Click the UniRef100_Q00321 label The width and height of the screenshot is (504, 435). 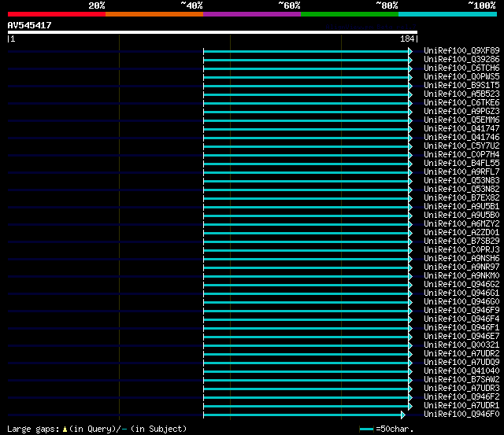pos(461,345)
